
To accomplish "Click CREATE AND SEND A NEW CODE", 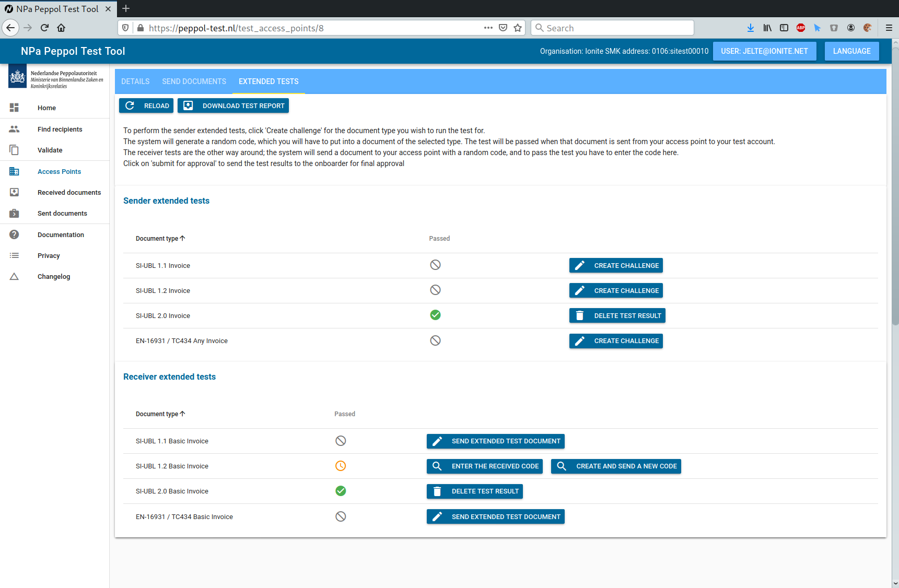I will pos(616,466).
